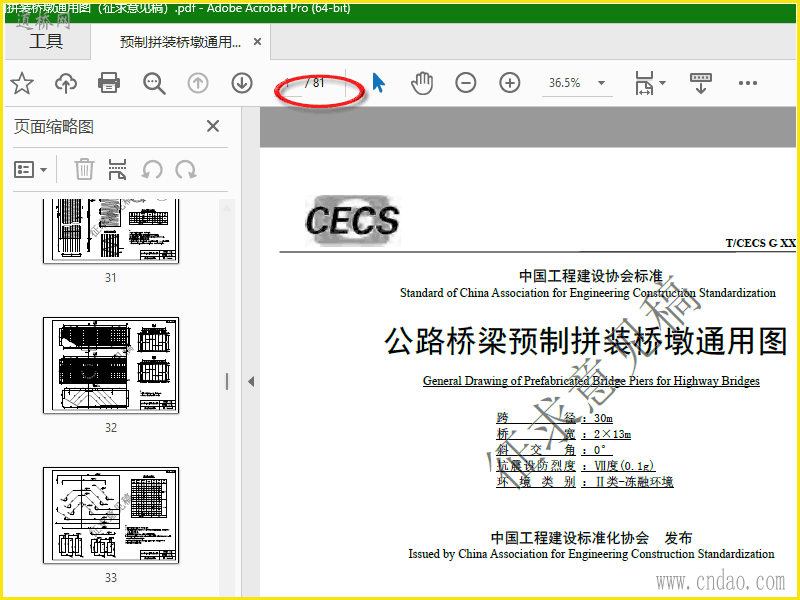
Task: Click the fit page width icon
Action: tap(644, 83)
